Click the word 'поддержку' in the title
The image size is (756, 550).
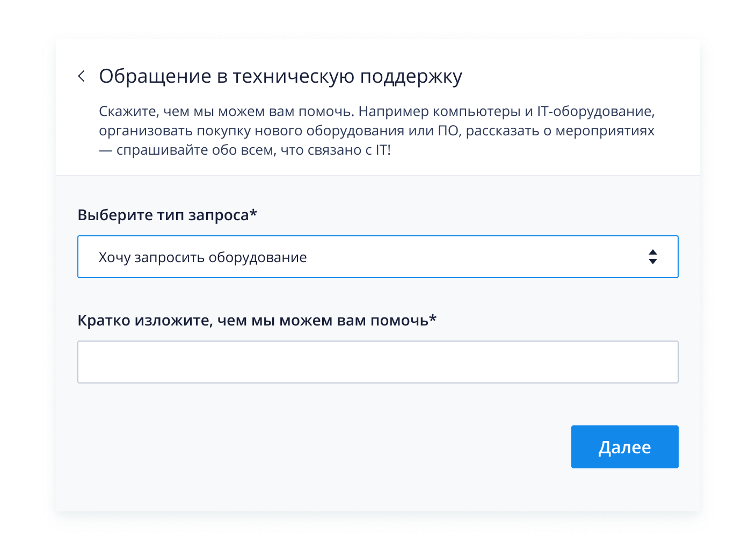coord(411,77)
